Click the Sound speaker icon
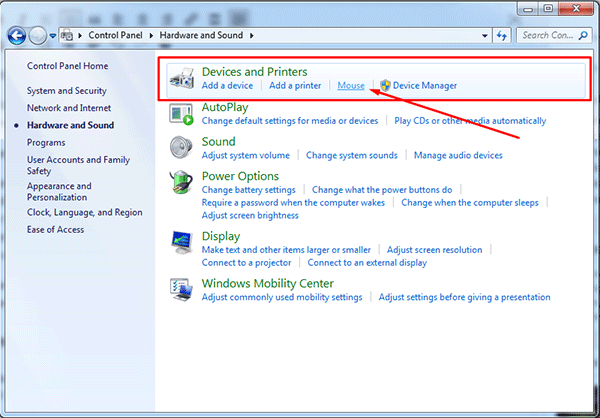The image size is (600, 418). (x=181, y=147)
